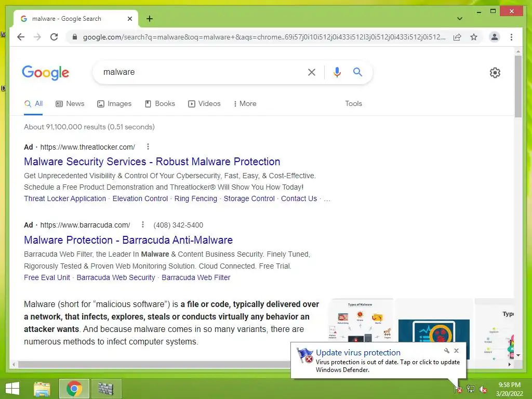Close the Update virus protection notification
The height and width of the screenshot is (399, 532).
coord(456,351)
